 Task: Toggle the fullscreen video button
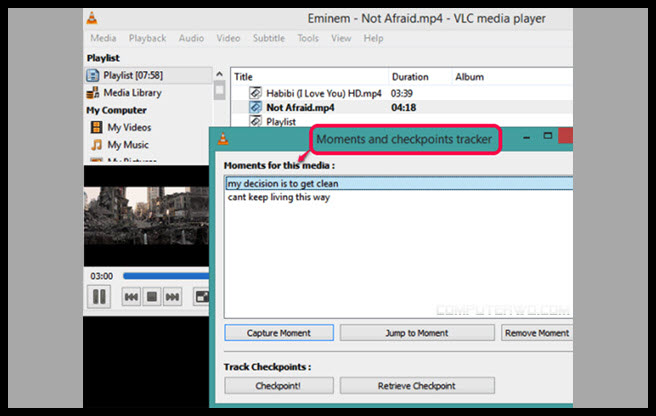coord(202,296)
